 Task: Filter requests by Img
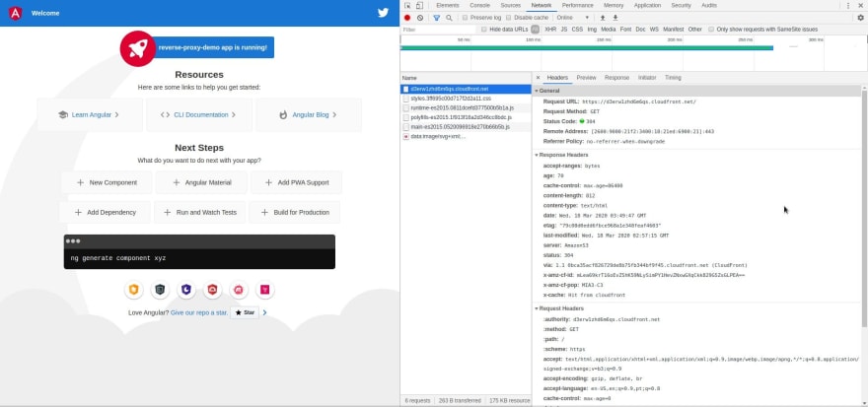pos(592,30)
